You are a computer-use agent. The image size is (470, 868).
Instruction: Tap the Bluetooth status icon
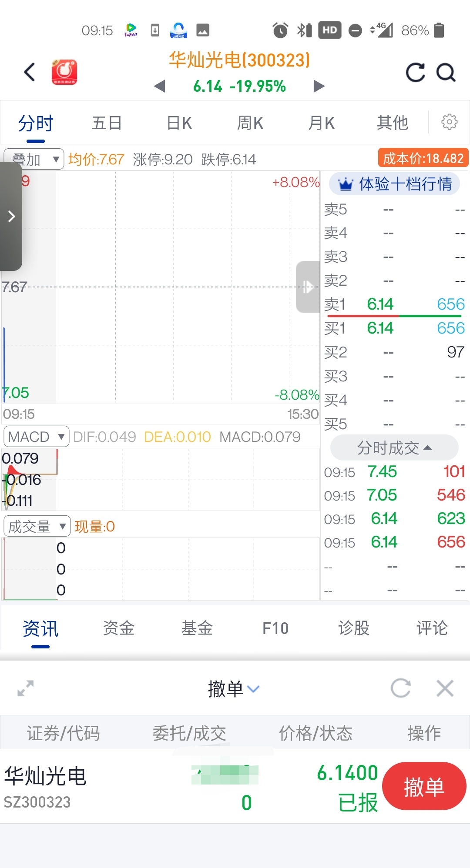tap(304, 30)
